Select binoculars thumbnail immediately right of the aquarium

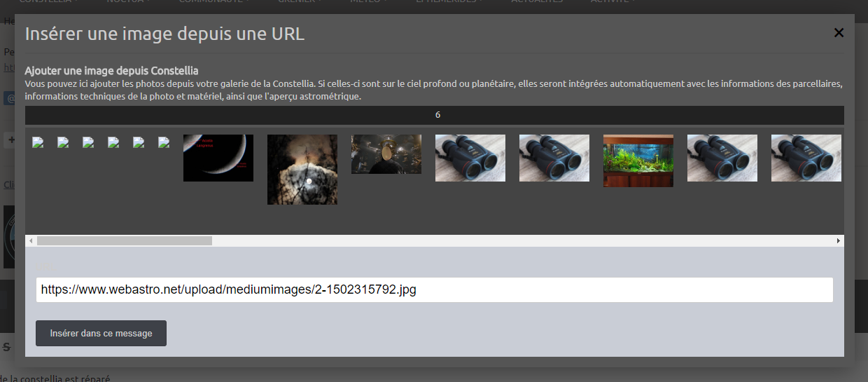(x=722, y=158)
